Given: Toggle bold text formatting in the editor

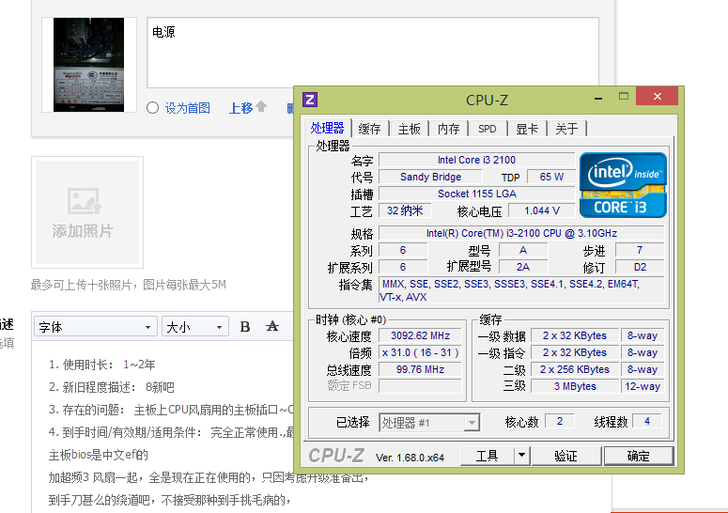Looking at the screenshot, I should click(245, 327).
